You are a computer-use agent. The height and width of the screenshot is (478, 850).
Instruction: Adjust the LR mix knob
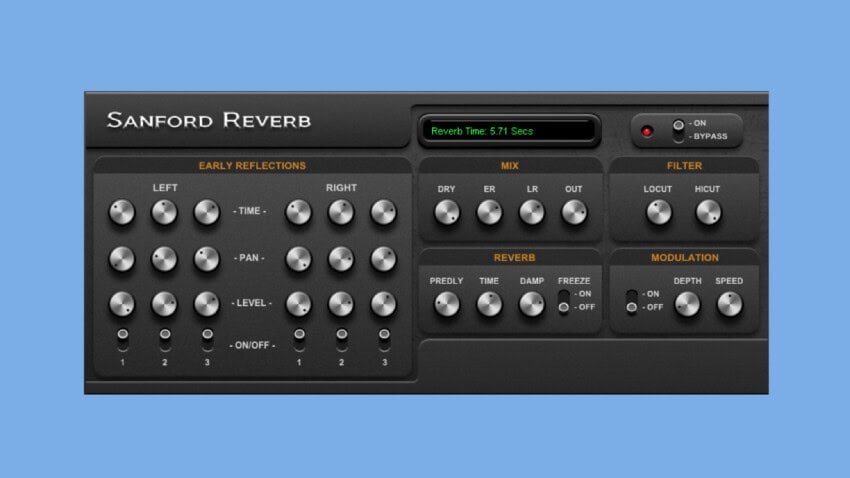(x=532, y=212)
